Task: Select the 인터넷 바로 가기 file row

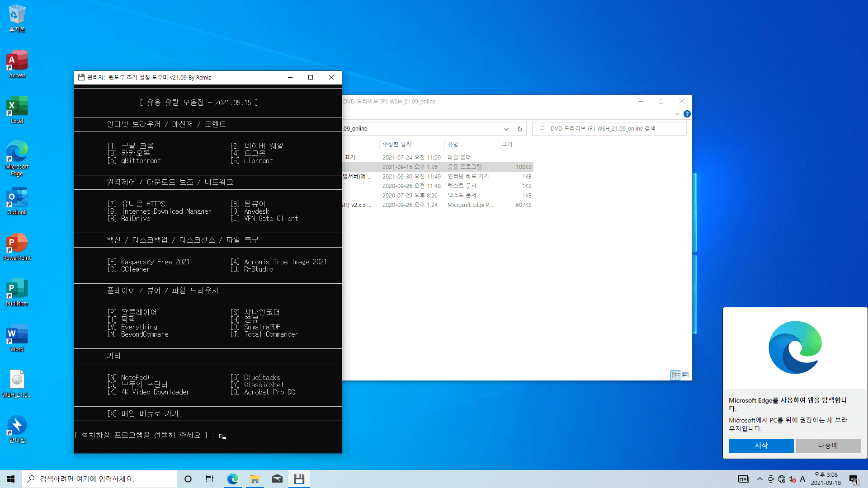Action: [438, 177]
